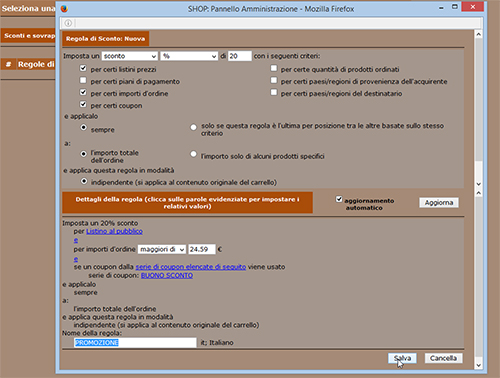Click the scroll down arrow of upper panel

pyautogui.click(x=479, y=184)
